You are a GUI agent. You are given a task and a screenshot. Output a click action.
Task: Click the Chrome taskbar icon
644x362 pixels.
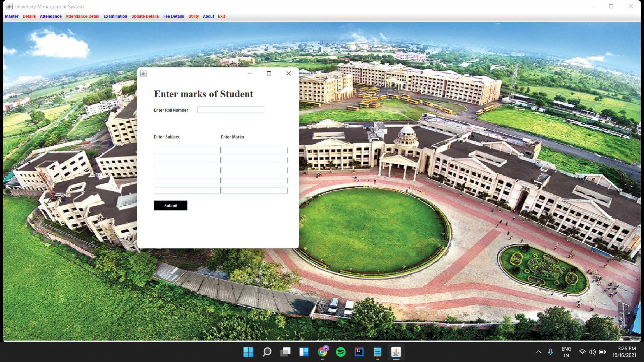point(322,352)
